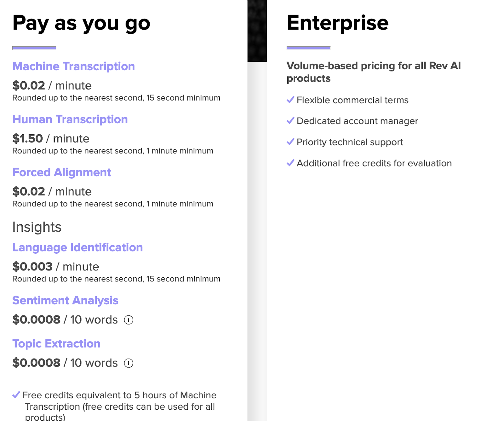
Task: Click the checkmark beside Free credits equivalent text
Action: 16,395
